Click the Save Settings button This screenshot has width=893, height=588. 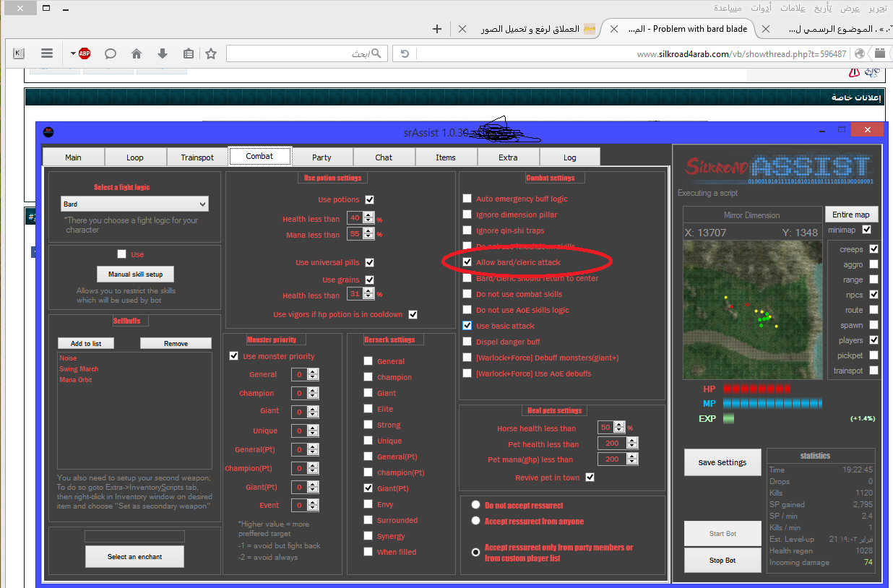point(722,463)
